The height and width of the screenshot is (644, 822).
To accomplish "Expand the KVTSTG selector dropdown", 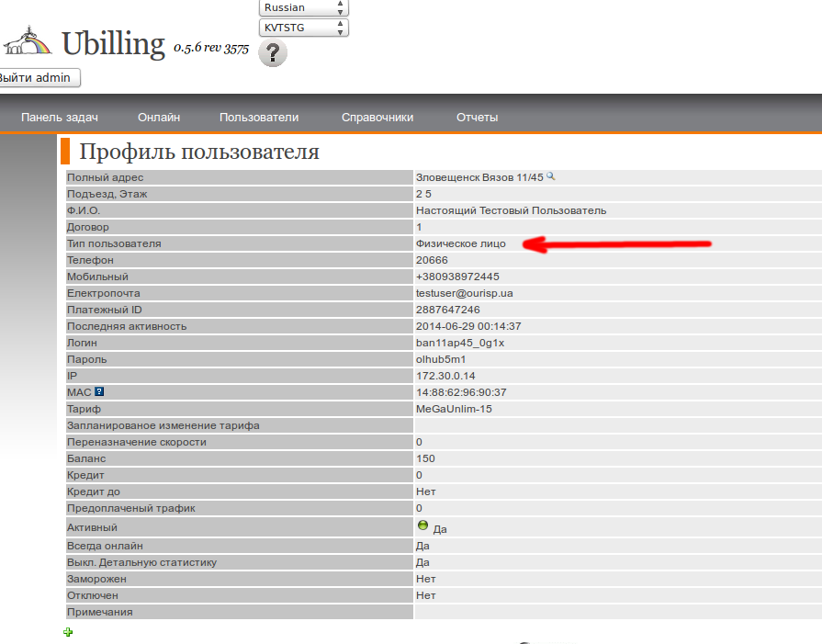I will (304, 28).
